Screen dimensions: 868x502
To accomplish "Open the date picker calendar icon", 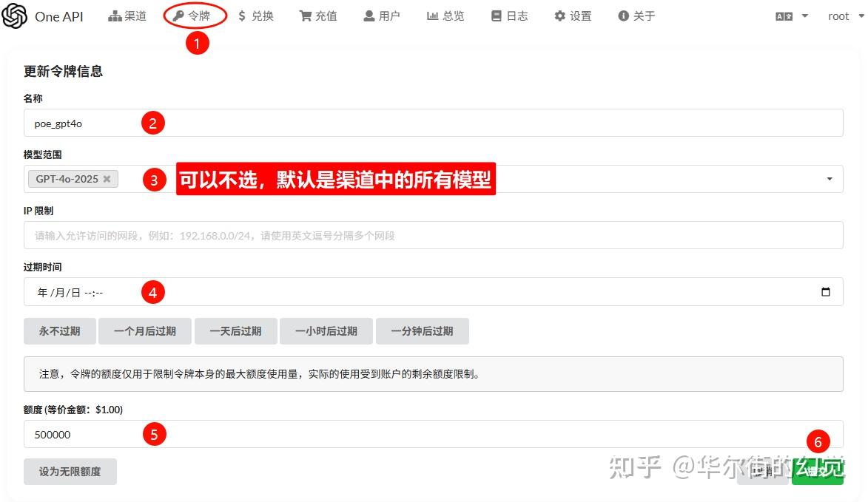I will point(827,292).
